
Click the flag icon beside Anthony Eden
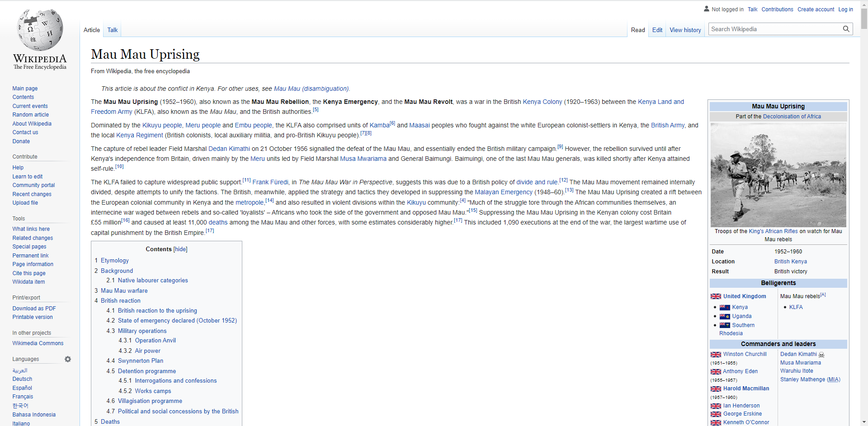tap(716, 372)
